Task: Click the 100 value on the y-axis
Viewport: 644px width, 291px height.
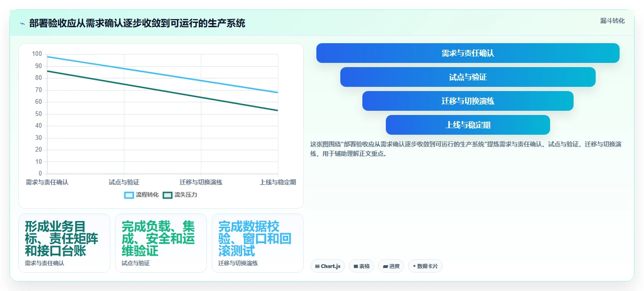Action: tap(37, 54)
